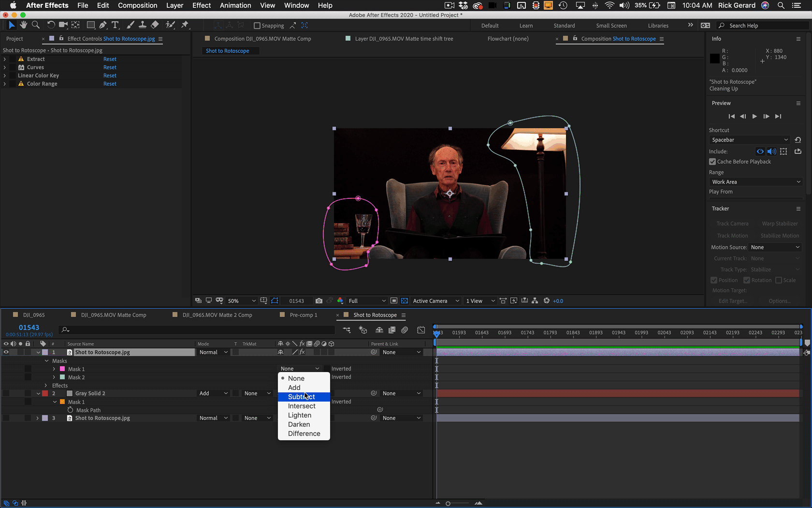Screen dimensions: 812x508
Task: Hide layer 1 Shot to Rotoscope.jpg with eye toggle
Action: (x=6, y=352)
